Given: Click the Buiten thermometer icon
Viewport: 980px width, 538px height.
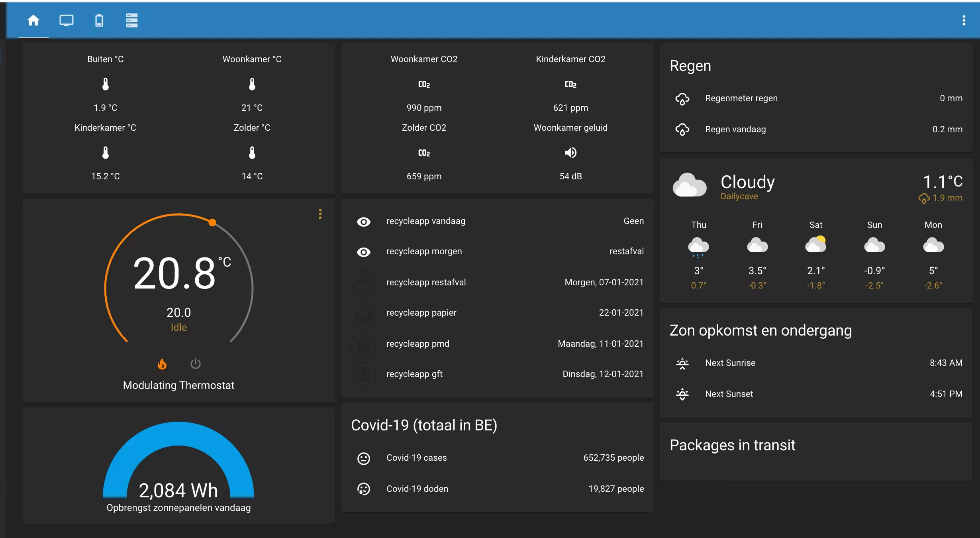Looking at the screenshot, I should [105, 84].
